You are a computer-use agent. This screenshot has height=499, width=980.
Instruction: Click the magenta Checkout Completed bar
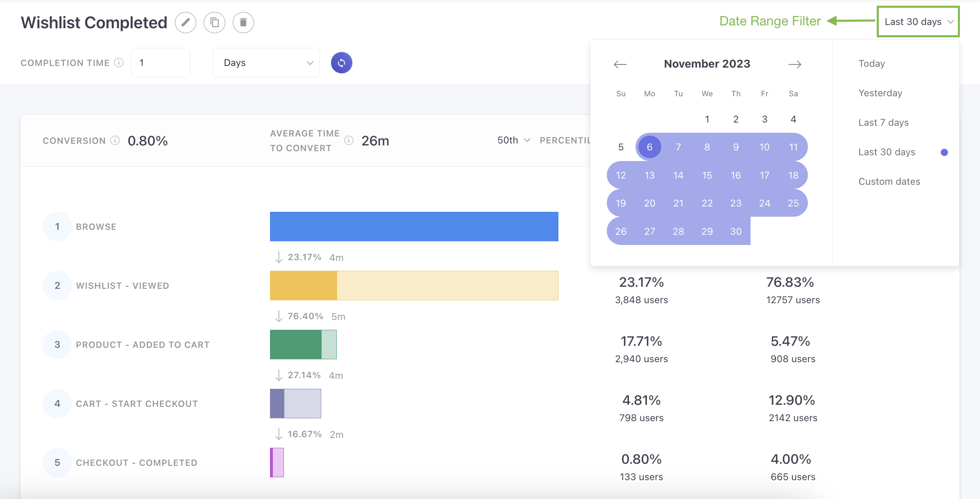[x=277, y=463]
